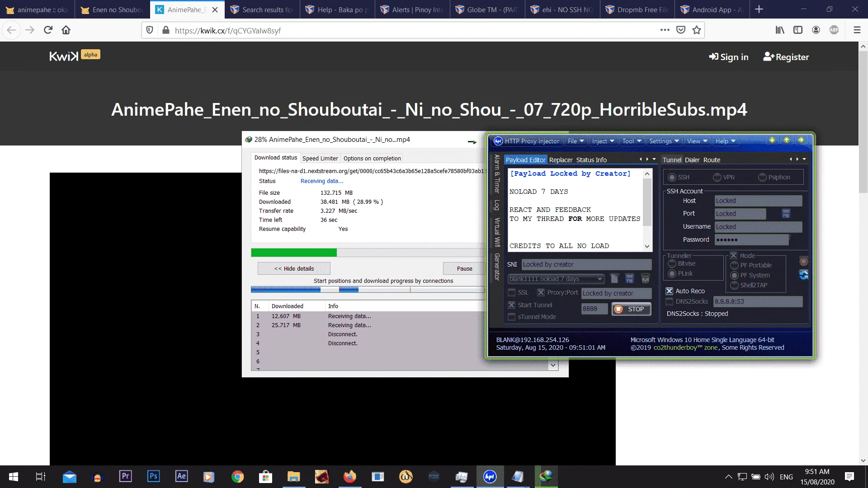Toggle the Mode group checkbox
The image size is (868, 488).
734,255
